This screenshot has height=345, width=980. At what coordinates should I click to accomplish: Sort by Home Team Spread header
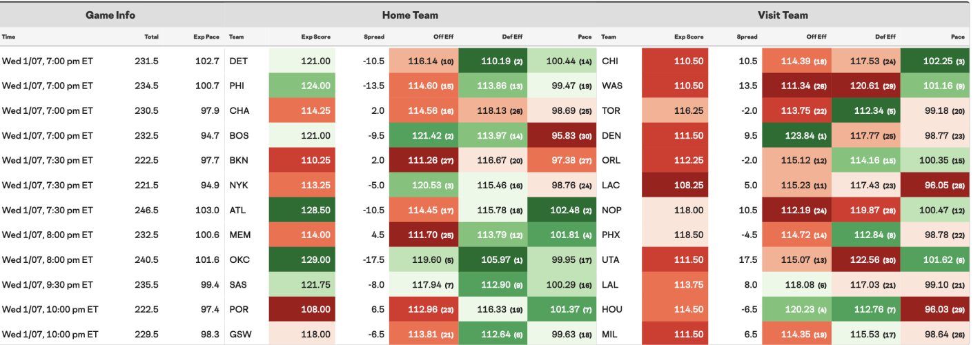tap(374, 37)
